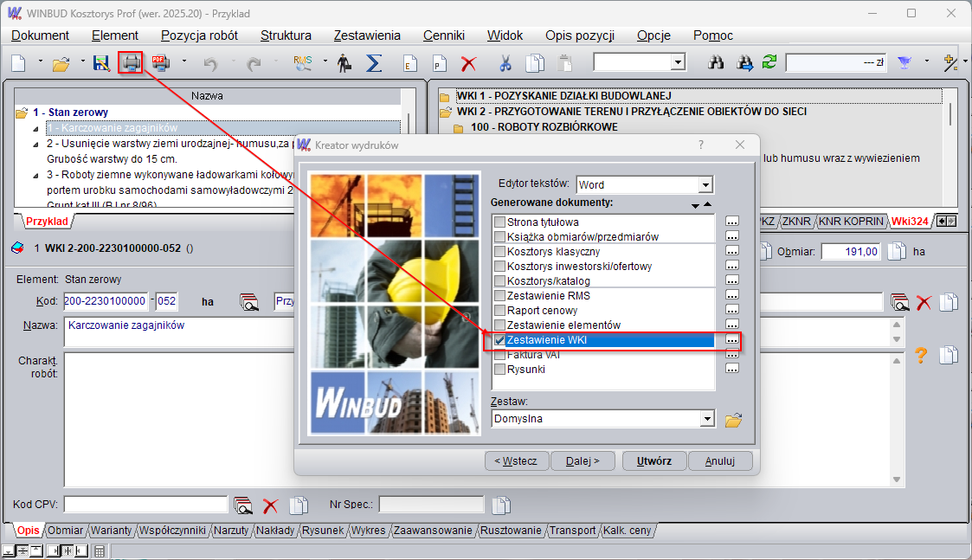Delete with red X toolbar icon

point(468,63)
